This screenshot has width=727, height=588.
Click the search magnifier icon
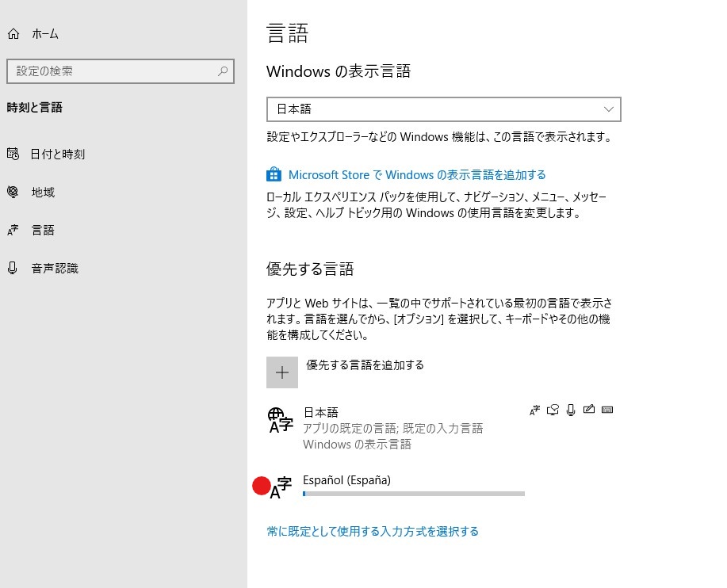223,71
